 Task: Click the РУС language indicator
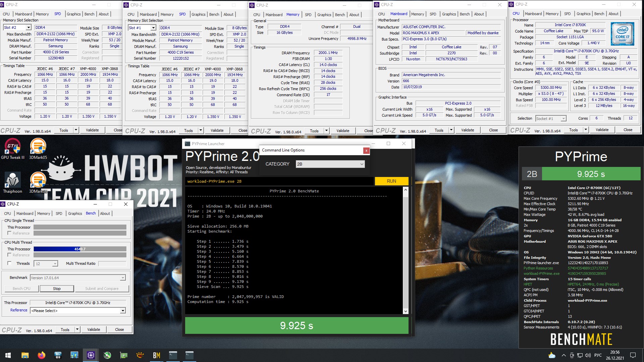[598, 355]
